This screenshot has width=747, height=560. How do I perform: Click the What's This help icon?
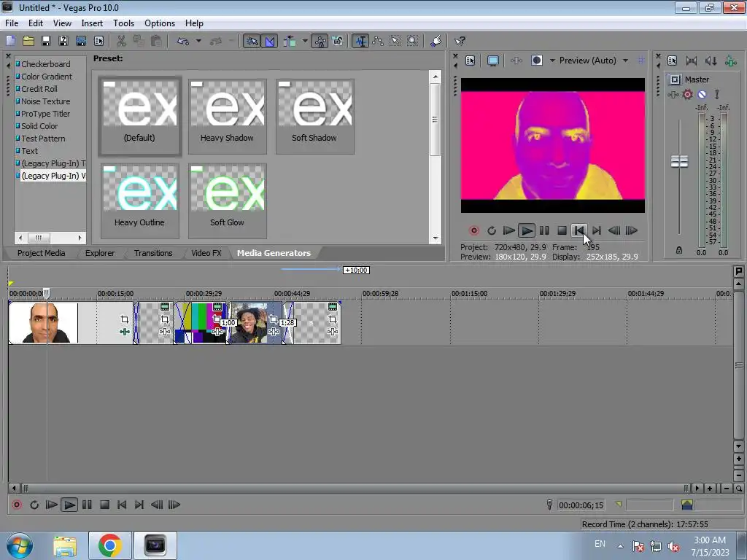click(x=460, y=41)
